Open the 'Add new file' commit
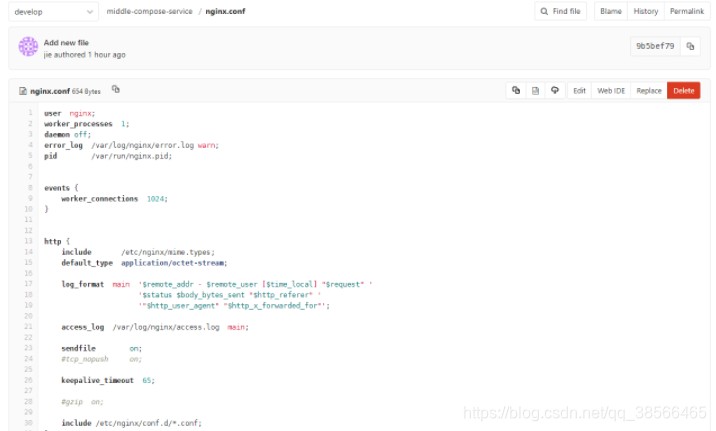 click(66, 42)
